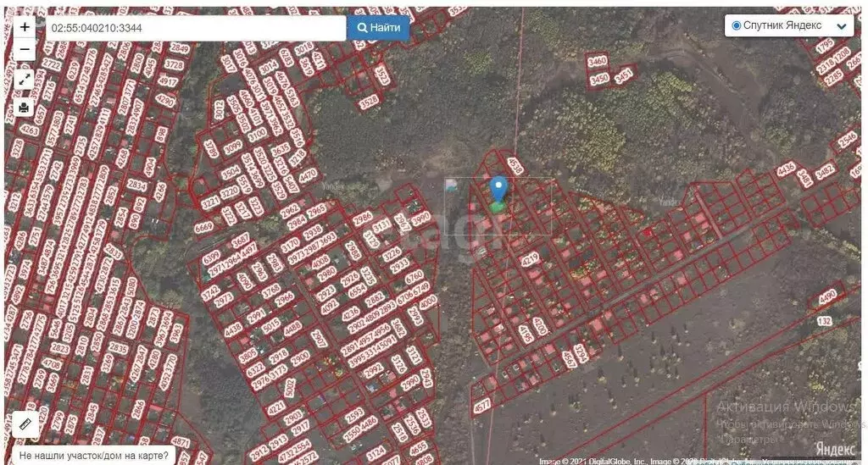Focus the cadastral number search field
Image resolution: width=868 pixels, height=465 pixels.
(195, 28)
